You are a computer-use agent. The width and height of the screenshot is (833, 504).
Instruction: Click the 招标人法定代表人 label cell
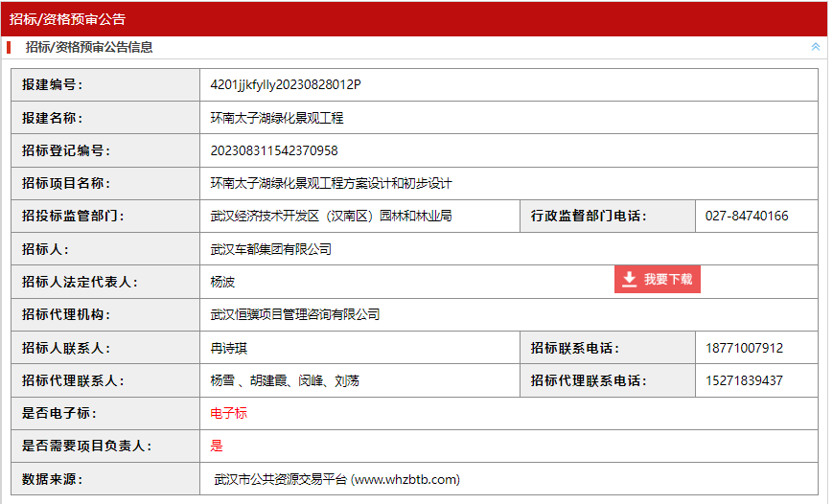coord(105,282)
